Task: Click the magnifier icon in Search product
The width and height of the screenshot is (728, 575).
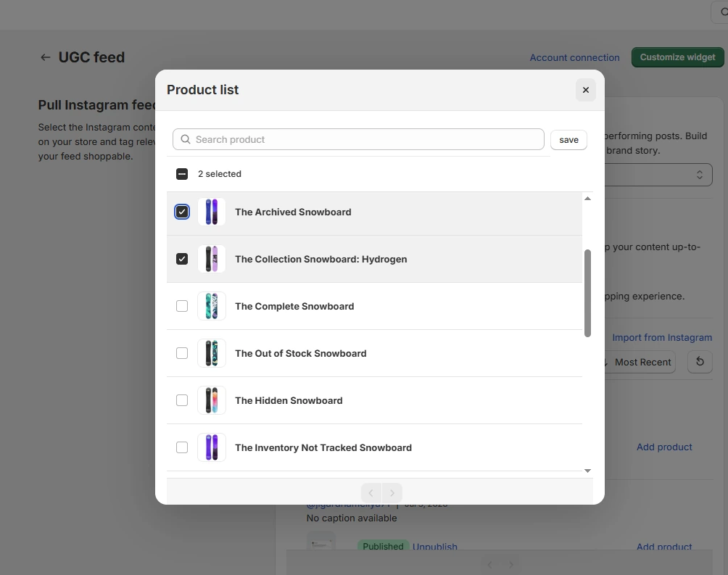Action: coord(185,139)
